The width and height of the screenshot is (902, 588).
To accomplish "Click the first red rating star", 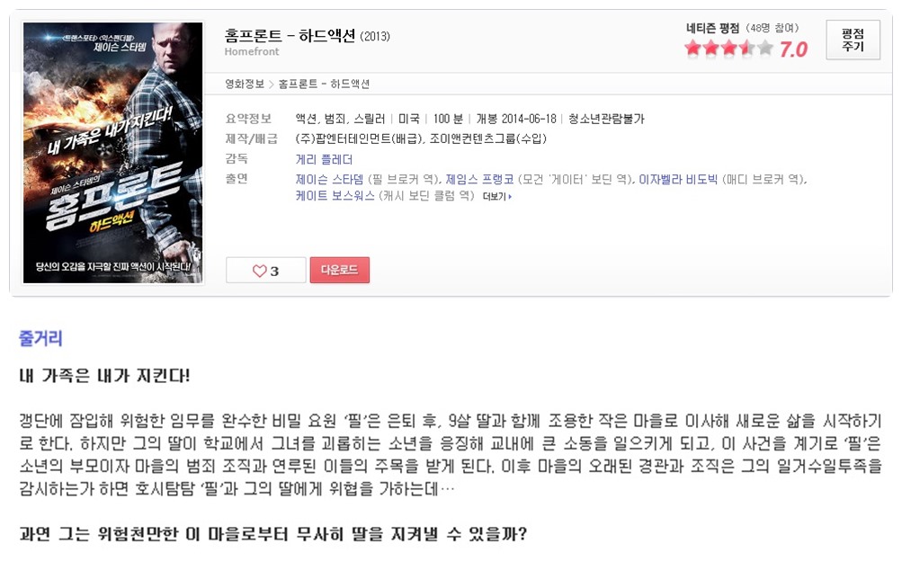I will click(693, 48).
